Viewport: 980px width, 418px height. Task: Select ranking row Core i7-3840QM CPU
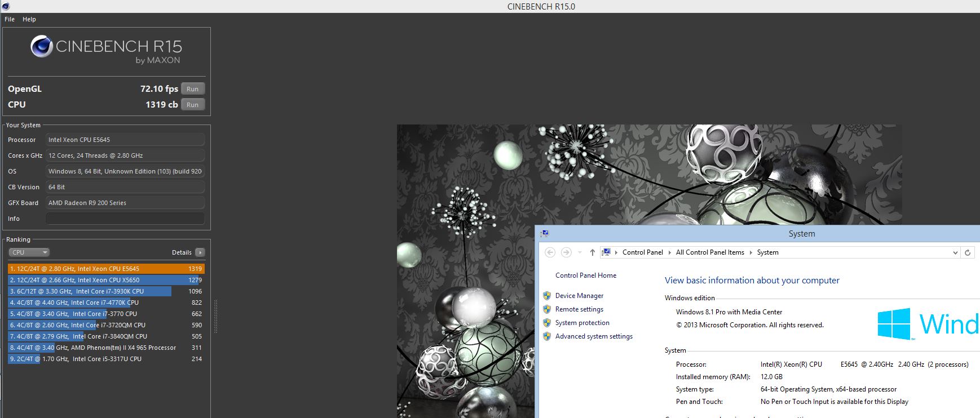coord(106,336)
